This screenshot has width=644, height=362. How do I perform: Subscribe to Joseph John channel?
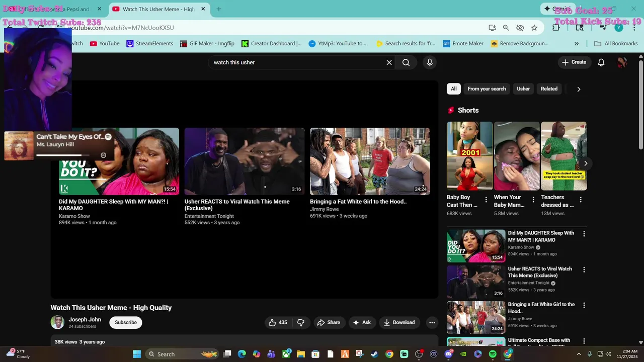pos(126,322)
